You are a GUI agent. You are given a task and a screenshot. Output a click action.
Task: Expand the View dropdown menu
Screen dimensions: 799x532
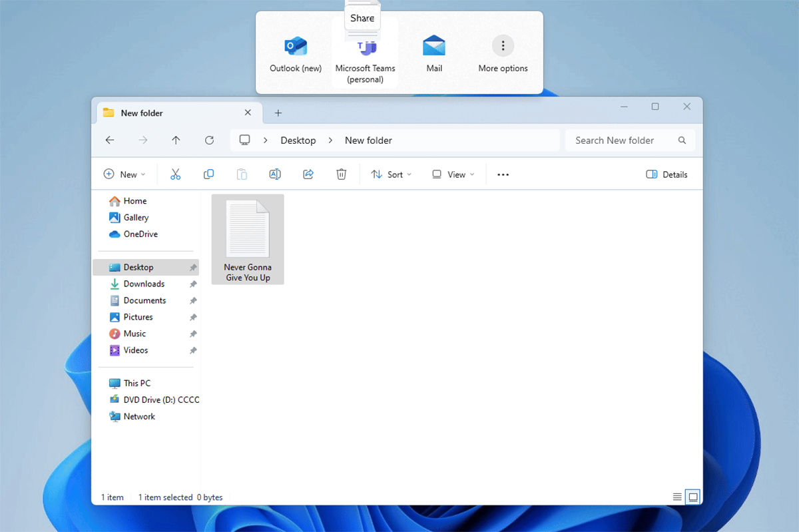453,174
